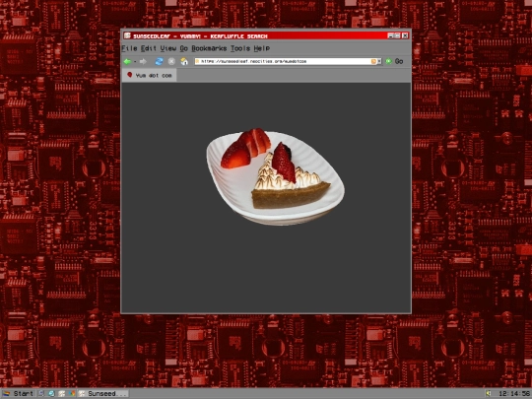The width and height of the screenshot is (532, 399).
Task: Open the home page icon
Action: coord(184,61)
